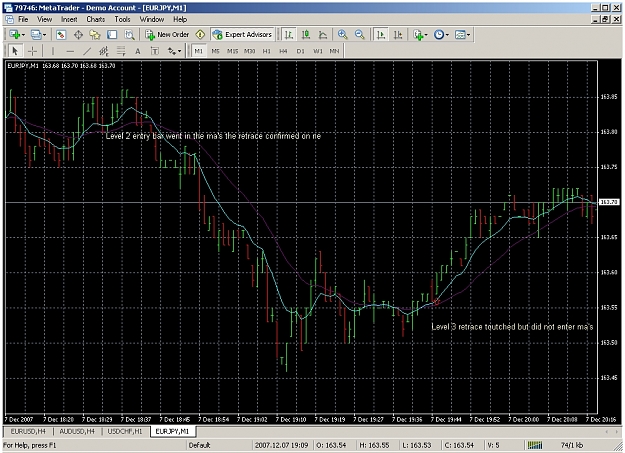Select the trendline drawing tool

87,51
